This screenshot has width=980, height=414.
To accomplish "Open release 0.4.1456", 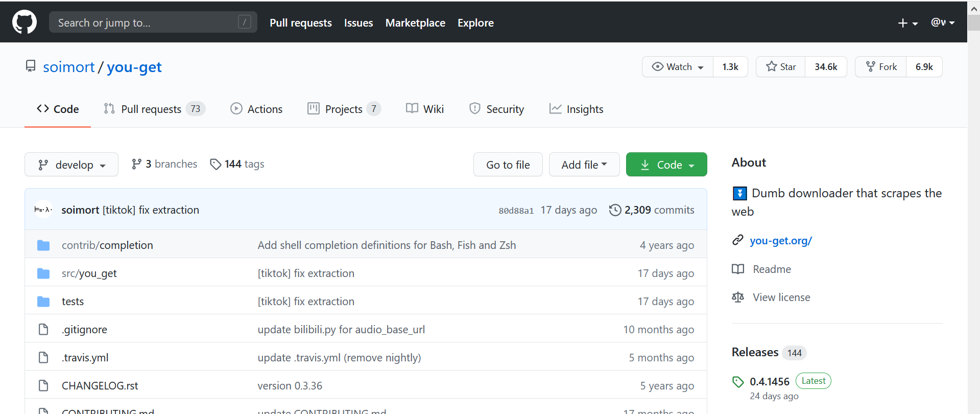I will point(770,382).
